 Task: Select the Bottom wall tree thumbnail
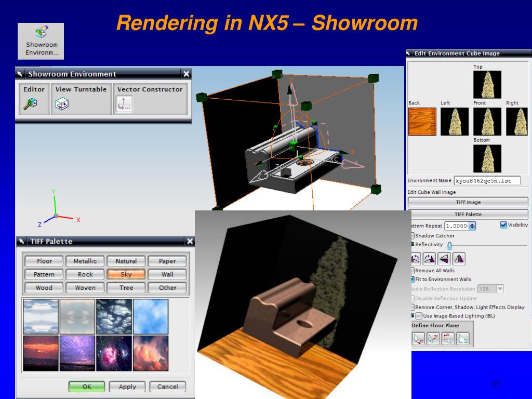tap(487, 158)
